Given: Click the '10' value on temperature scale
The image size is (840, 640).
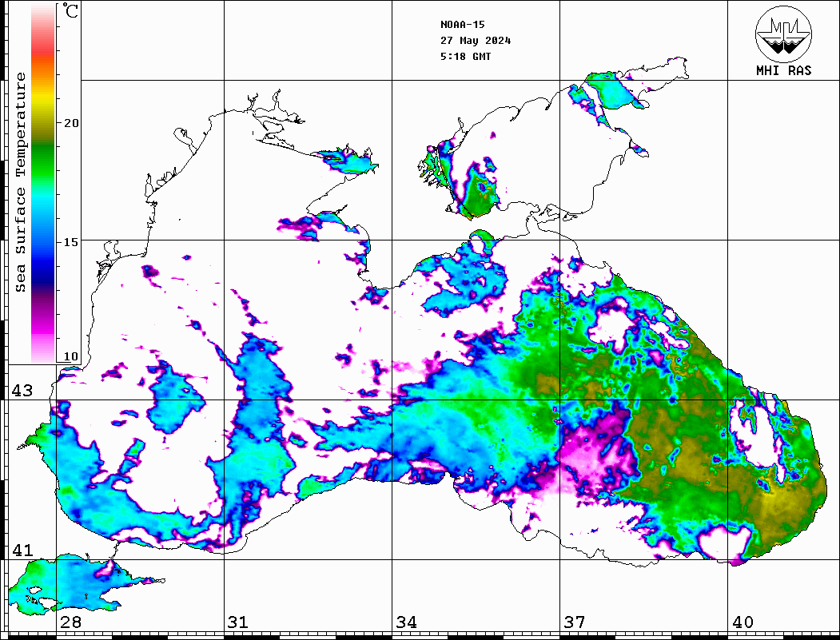Looking at the screenshot, I should click(70, 356).
